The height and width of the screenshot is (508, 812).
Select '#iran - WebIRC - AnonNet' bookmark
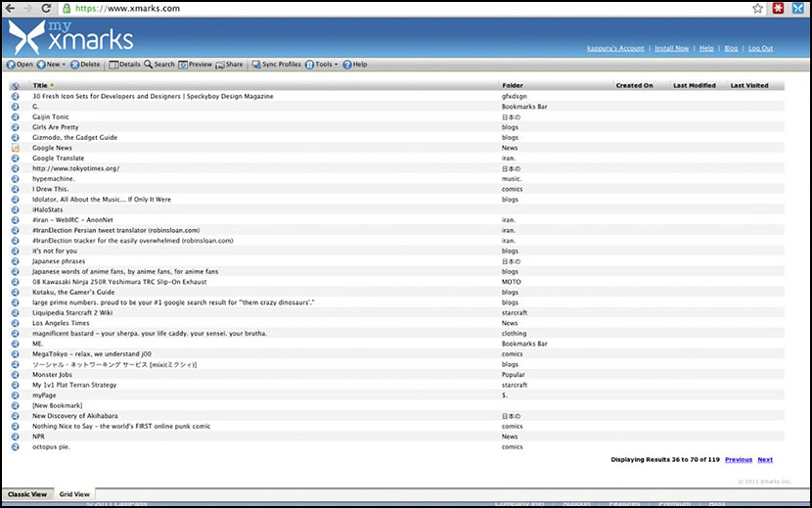click(72, 220)
